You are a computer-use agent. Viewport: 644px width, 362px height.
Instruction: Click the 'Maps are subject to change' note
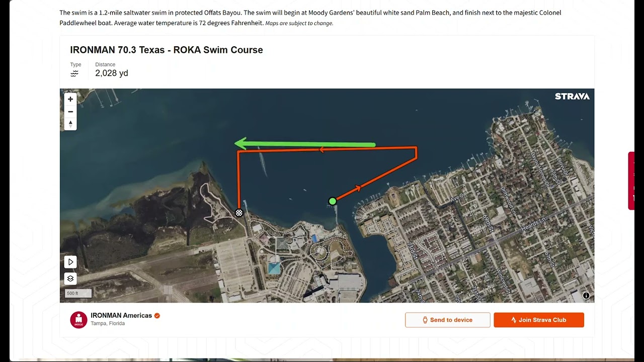[x=299, y=23]
